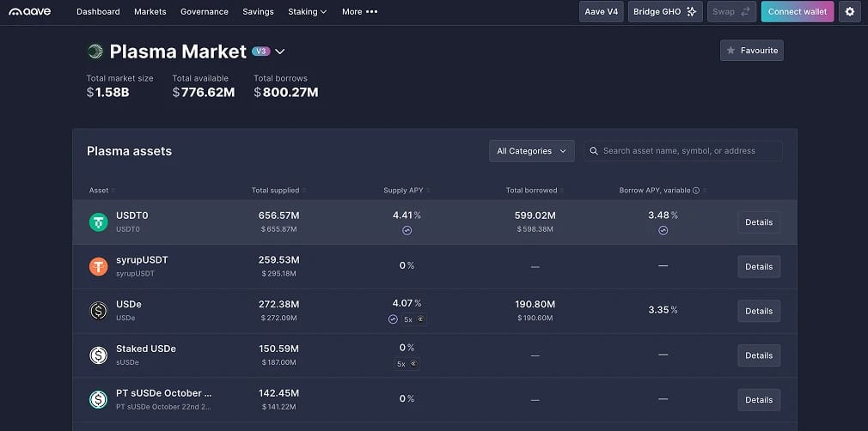The height and width of the screenshot is (431, 868).
Task: Click the info icon beside Borrow APY, variable
Action: (x=696, y=191)
